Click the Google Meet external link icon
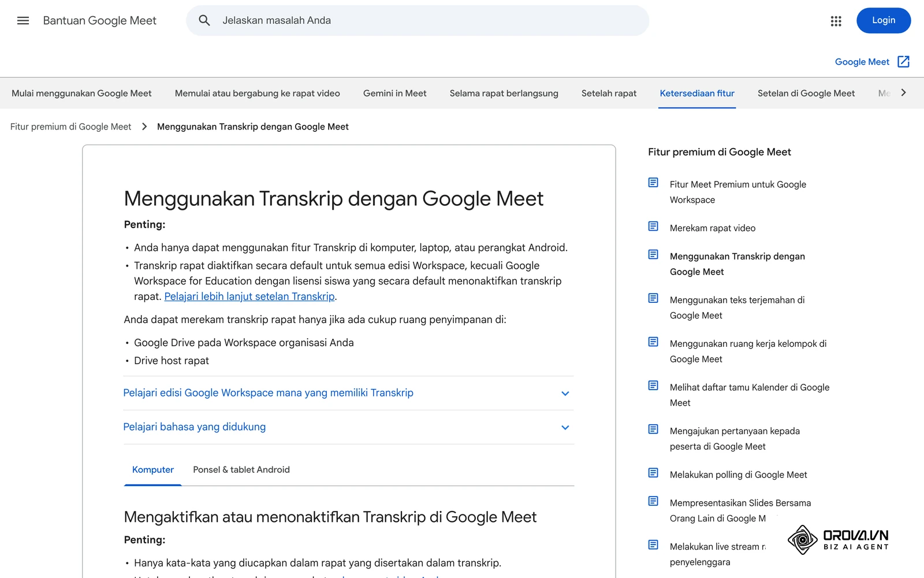This screenshot has width=924, height=578. 904,62
